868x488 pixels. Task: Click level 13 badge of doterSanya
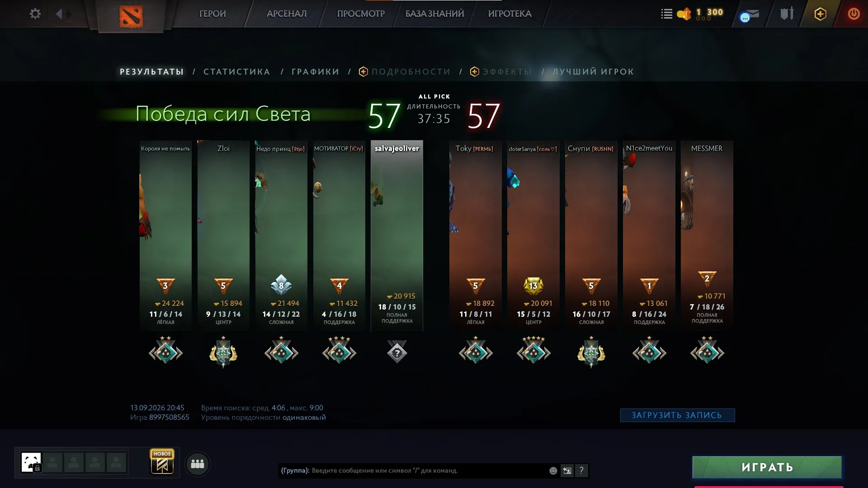pos(533,285)
